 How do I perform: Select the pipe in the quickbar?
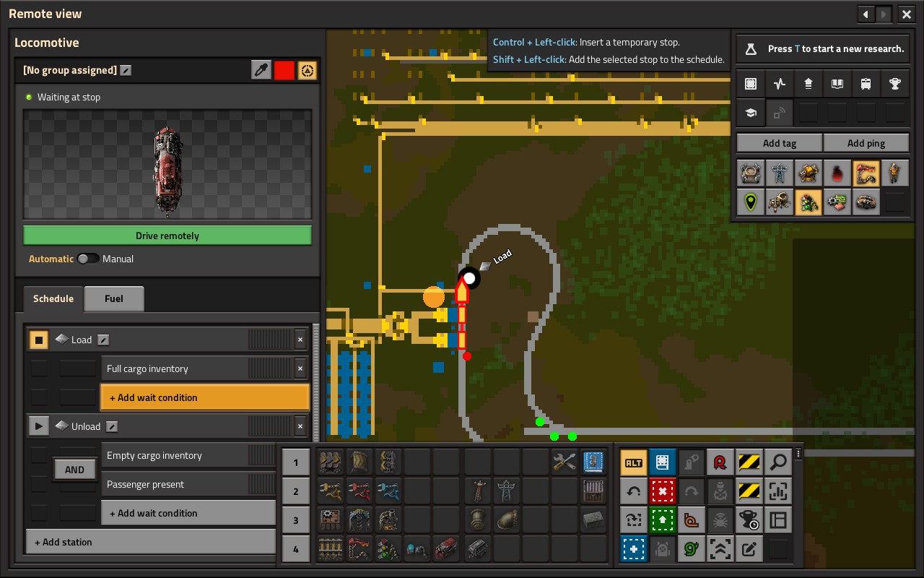pyautogui.click(x=478, y=520)
